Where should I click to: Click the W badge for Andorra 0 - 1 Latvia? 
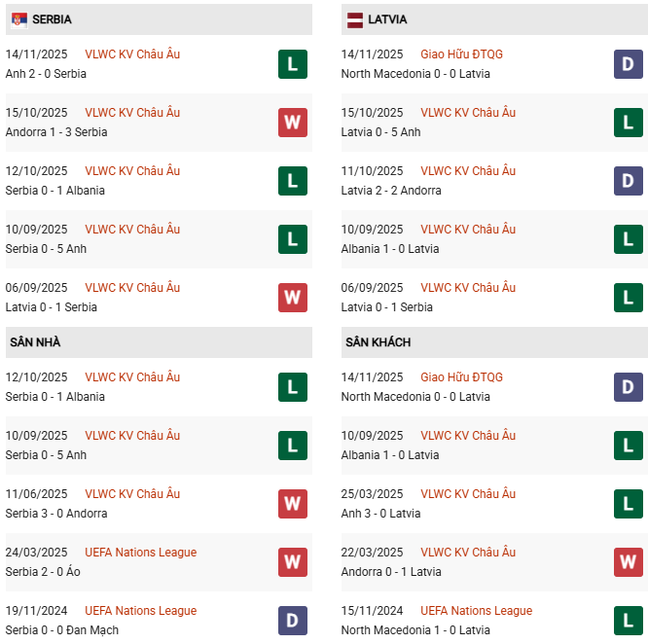coord(629,562)
